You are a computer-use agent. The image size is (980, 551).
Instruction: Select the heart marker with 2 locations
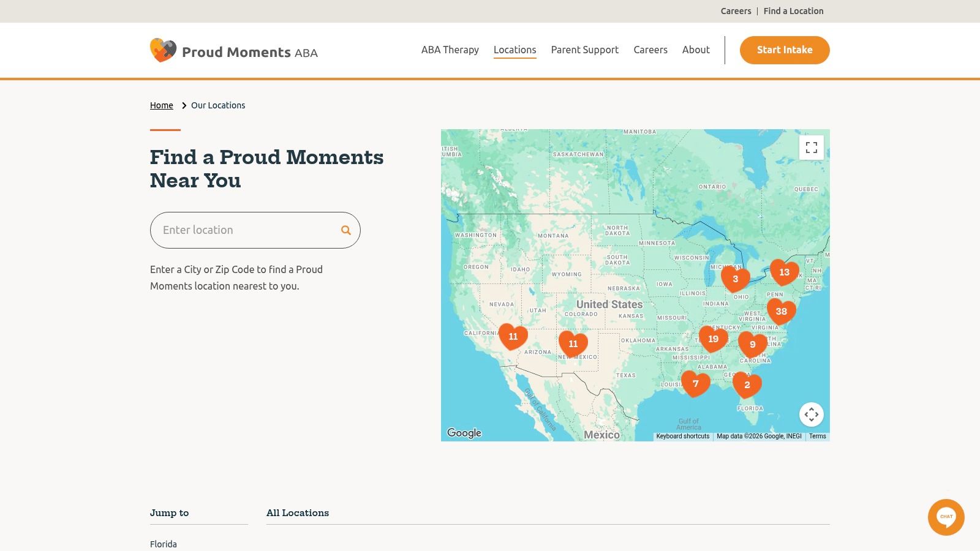click(747, 385)
